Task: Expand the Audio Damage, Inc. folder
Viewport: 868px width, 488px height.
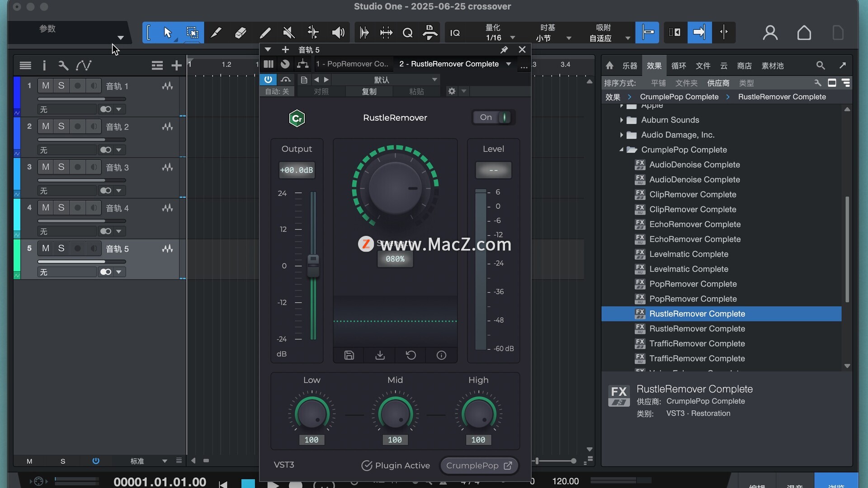Action: click(x=622, y=135)
